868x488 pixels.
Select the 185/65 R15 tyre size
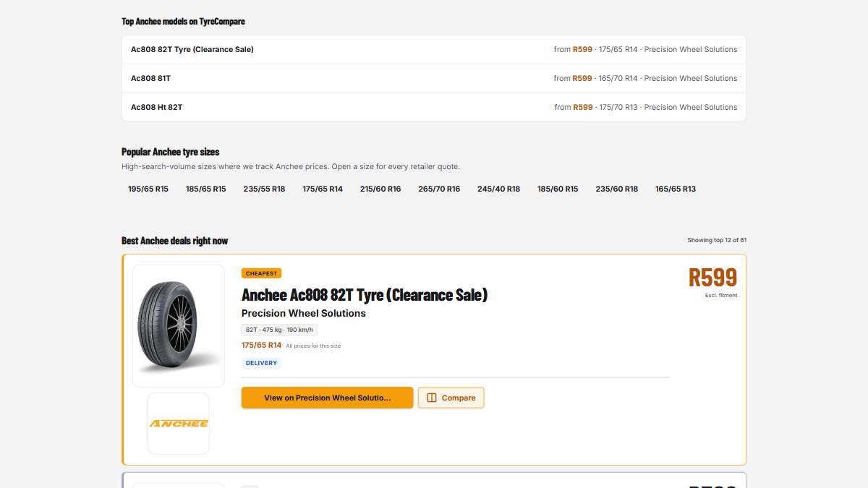(206, 189)
